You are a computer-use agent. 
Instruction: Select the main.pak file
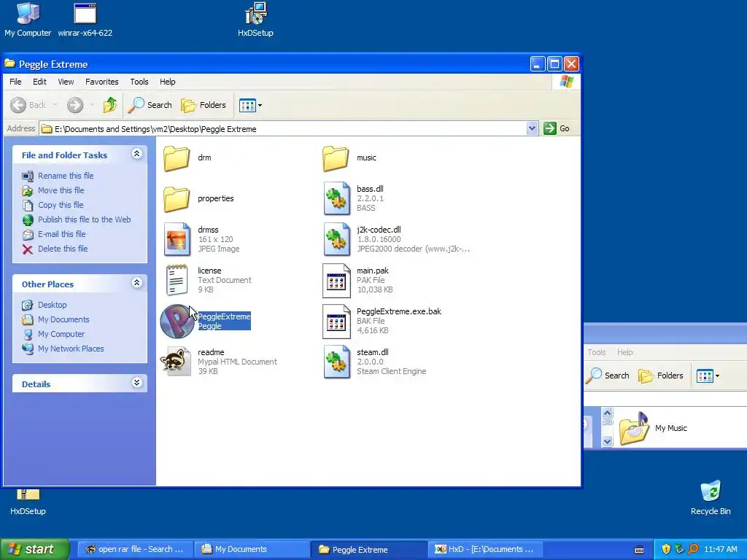[x=336, y=281]
